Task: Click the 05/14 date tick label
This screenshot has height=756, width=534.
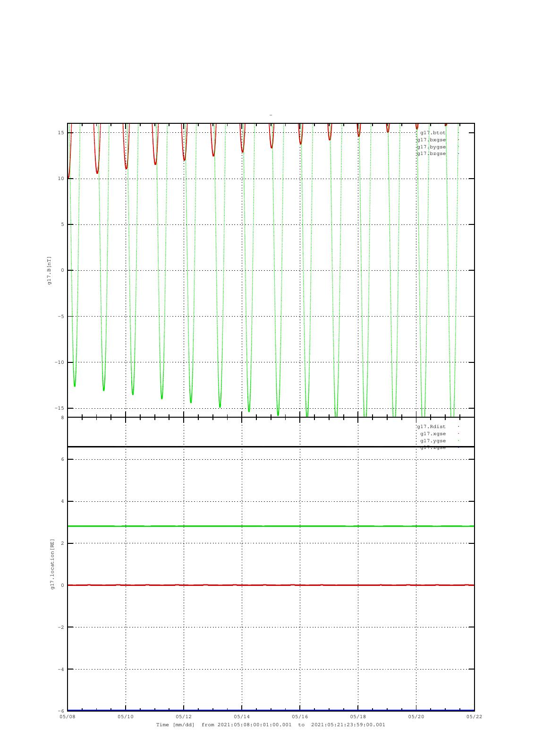Action: coord(242,717)
